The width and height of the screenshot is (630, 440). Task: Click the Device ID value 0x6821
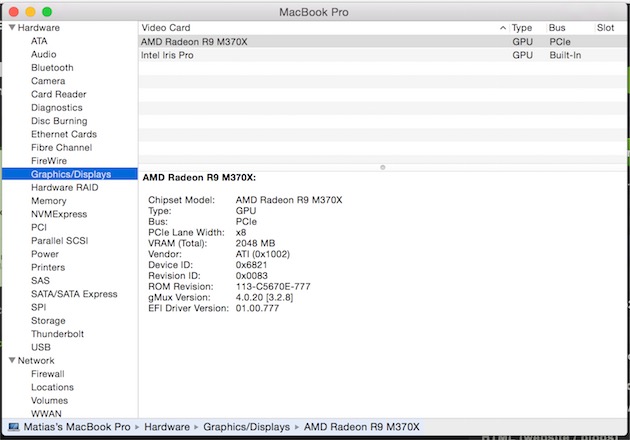[x=251, y=265]
